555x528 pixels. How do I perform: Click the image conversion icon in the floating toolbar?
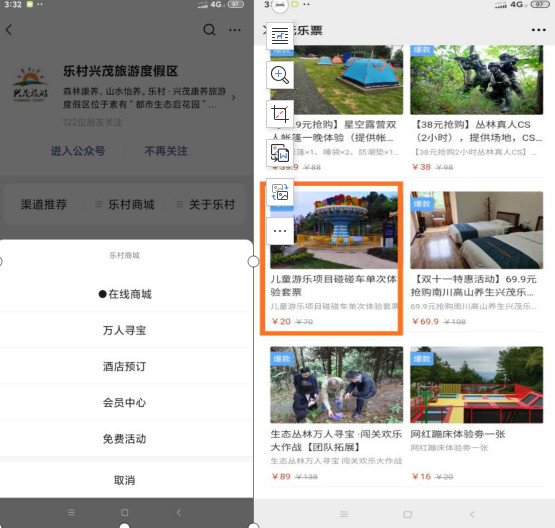click(280, 192)
